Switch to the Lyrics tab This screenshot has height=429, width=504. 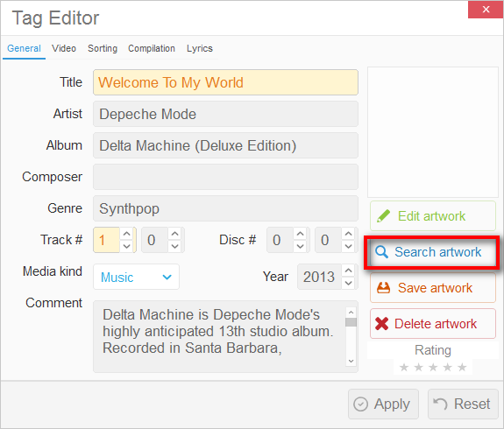tap(200, 48)
